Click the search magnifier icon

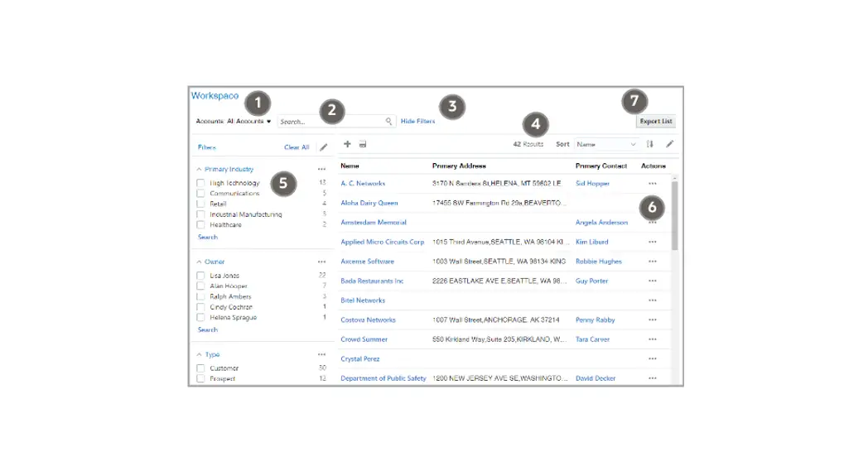[x=388, y=121]
